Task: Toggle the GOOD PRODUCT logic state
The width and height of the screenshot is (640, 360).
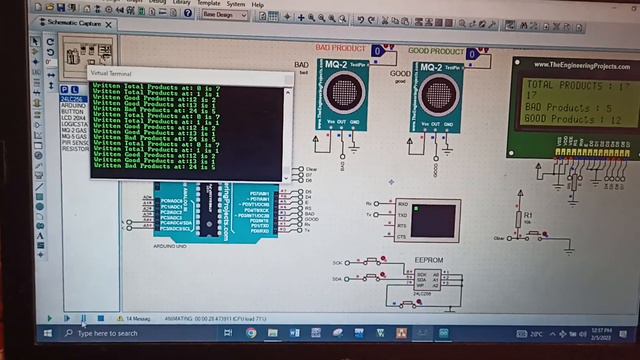Action: 472,54
